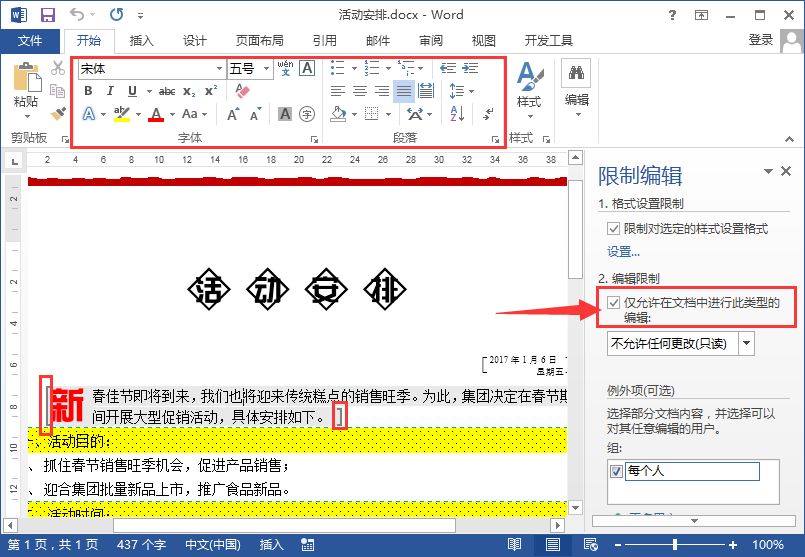Click the Enclose Characters icon

point(307,114)
